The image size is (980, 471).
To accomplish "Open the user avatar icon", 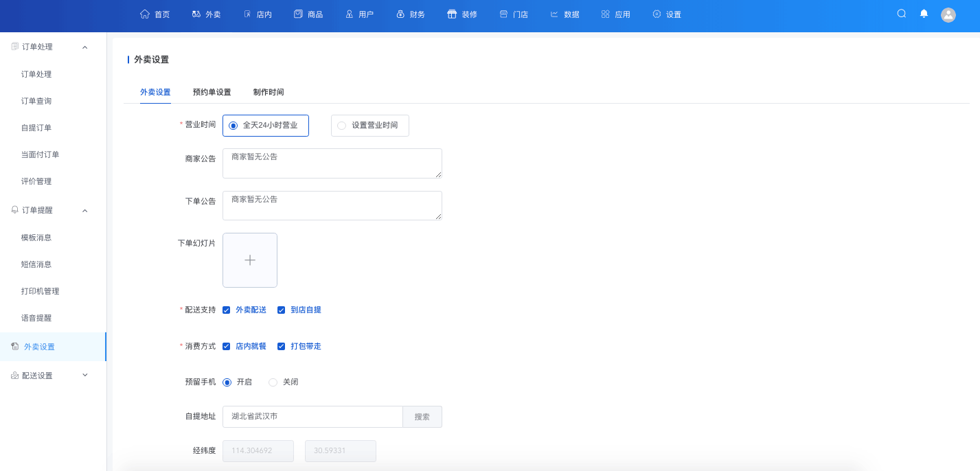I will tap(948, 14).
